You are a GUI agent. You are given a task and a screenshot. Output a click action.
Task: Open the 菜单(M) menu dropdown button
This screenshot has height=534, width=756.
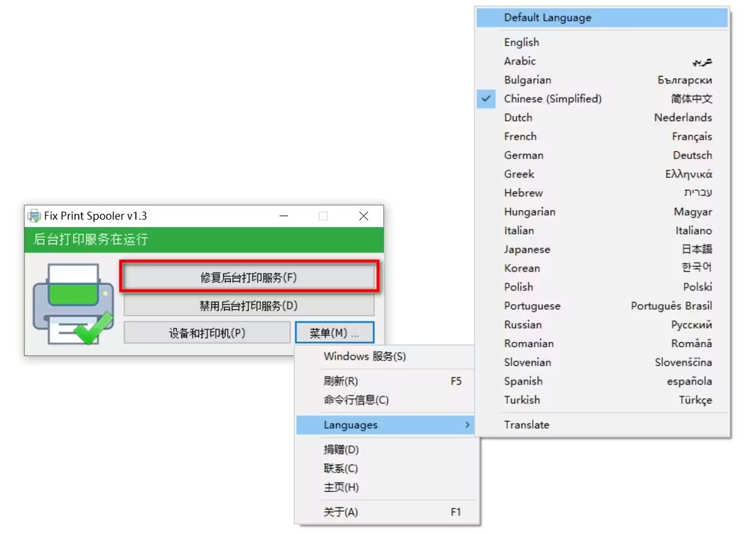[334, 333]
